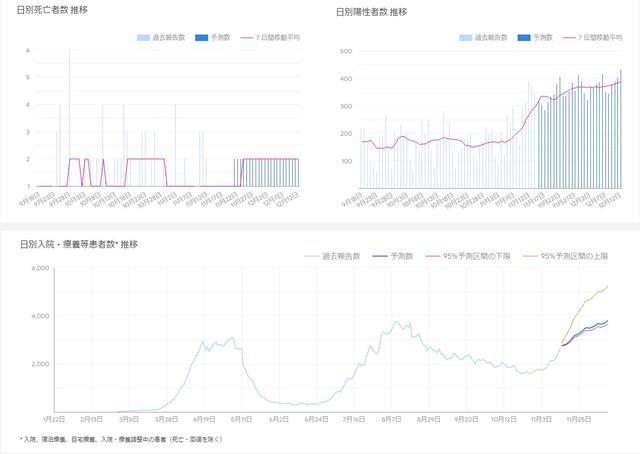Click the 6月2日 date on the hospitalization chart axis
Image resolution: width=640 pixels, height=454 pixels.
tap(279, 419)
